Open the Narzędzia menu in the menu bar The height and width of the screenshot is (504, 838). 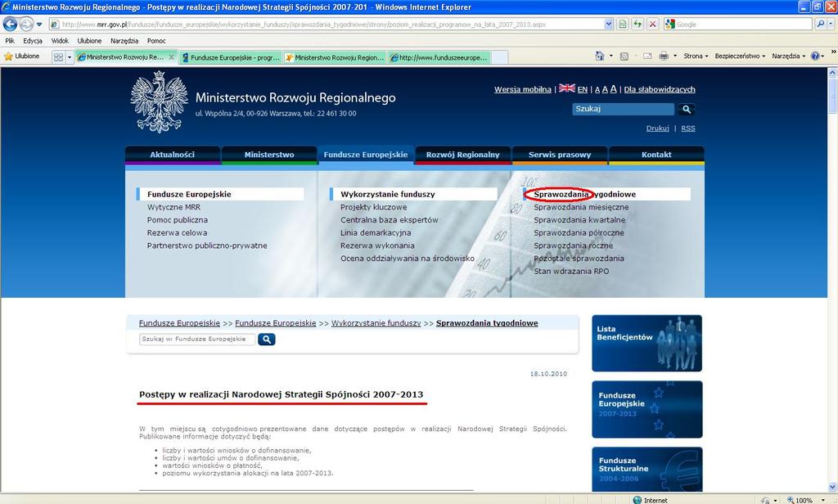tap(124, 41)
